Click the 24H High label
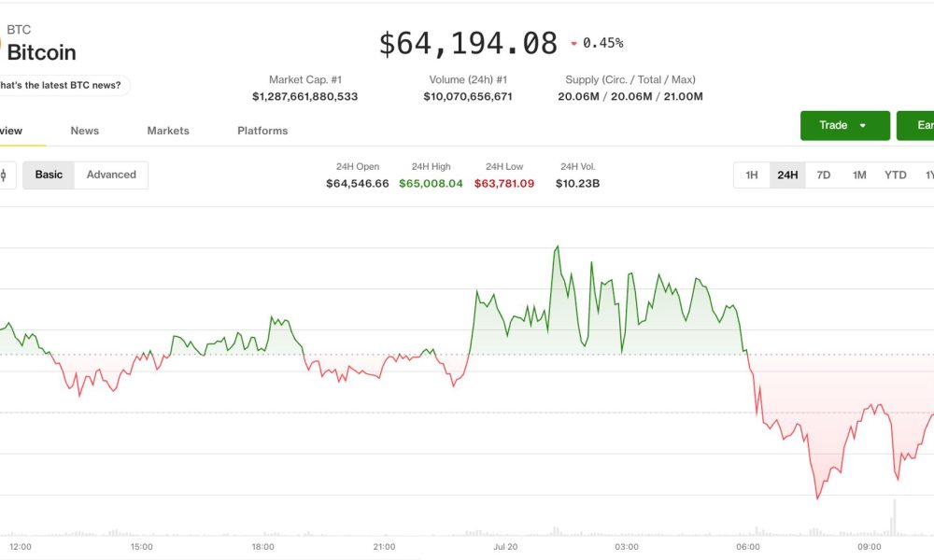934x560 pixels. pyautogui.click(x=431, y=167)
